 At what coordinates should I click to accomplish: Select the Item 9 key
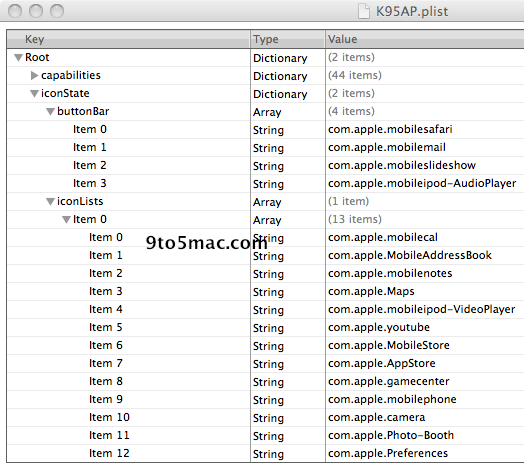[106, 399]
